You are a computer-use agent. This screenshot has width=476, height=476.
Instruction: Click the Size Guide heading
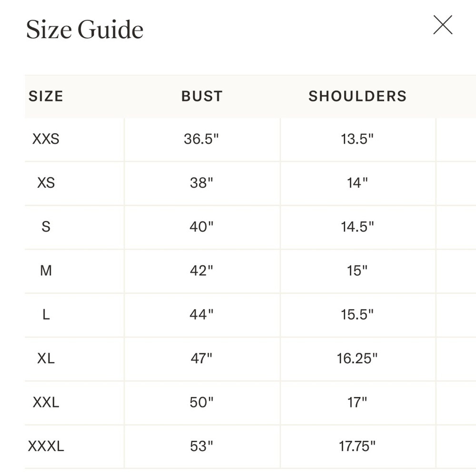[85, 30]
